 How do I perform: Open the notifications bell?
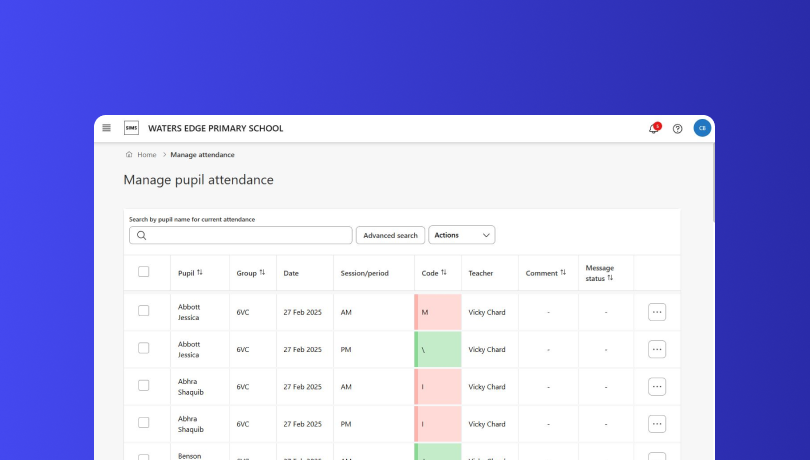pos(654,128)
